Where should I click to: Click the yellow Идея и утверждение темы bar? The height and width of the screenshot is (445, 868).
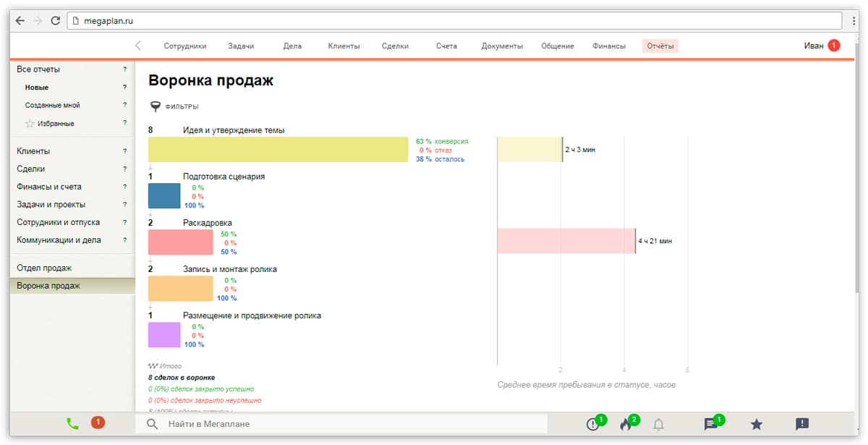coord(278,150)
